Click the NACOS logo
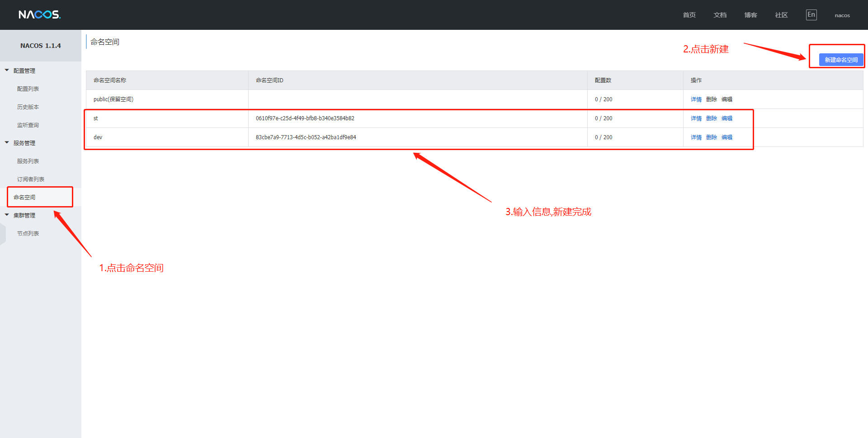 (x=40, y=15)
